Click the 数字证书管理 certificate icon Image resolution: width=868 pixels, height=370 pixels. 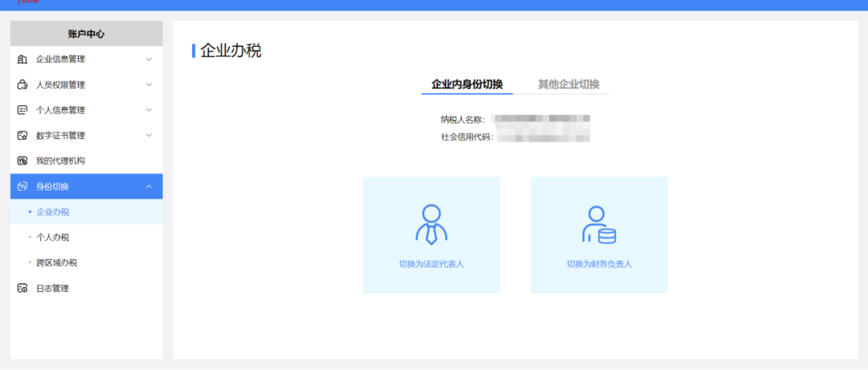tap(23, 136)
